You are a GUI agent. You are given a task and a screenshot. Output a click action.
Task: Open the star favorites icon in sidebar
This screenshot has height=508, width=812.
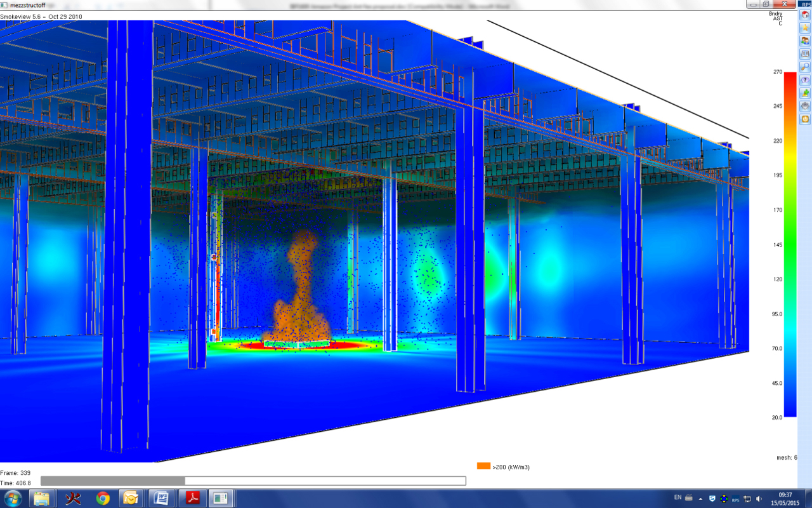(805, 27)
